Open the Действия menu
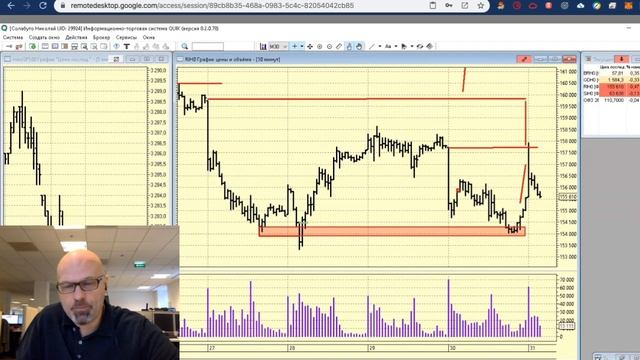Image resolution: width=640 pixels, height=360 pixels. click(76, 37)
